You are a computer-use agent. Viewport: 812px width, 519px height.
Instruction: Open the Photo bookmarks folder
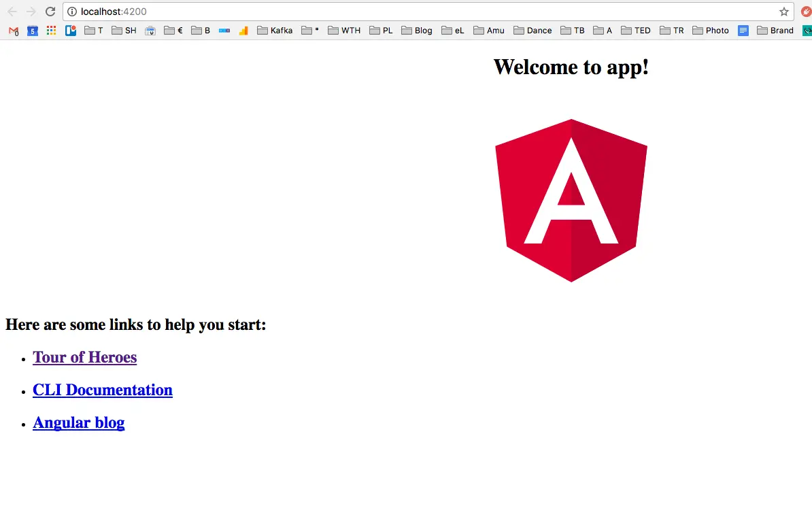711,31
